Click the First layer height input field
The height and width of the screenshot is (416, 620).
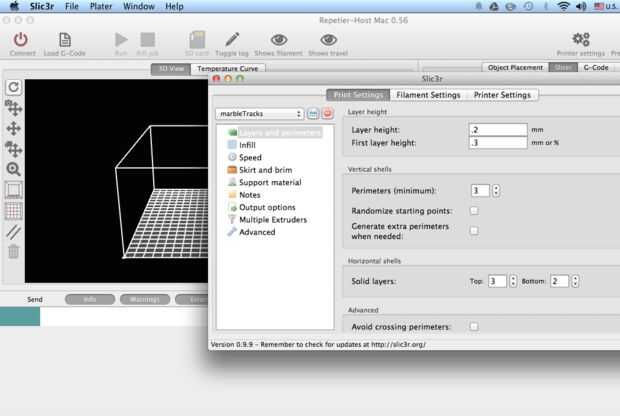click(x=498, y=143)
